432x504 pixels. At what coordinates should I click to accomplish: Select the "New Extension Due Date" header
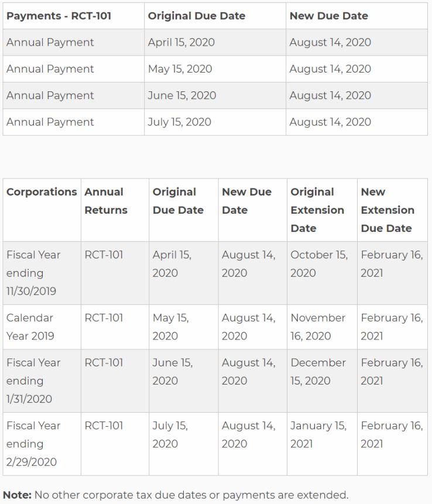point(388,210)
